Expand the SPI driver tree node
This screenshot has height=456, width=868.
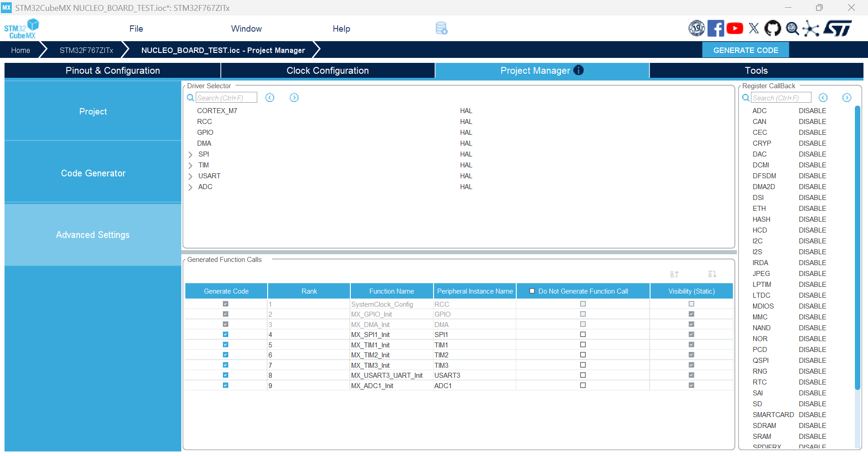tap(190, 155)
